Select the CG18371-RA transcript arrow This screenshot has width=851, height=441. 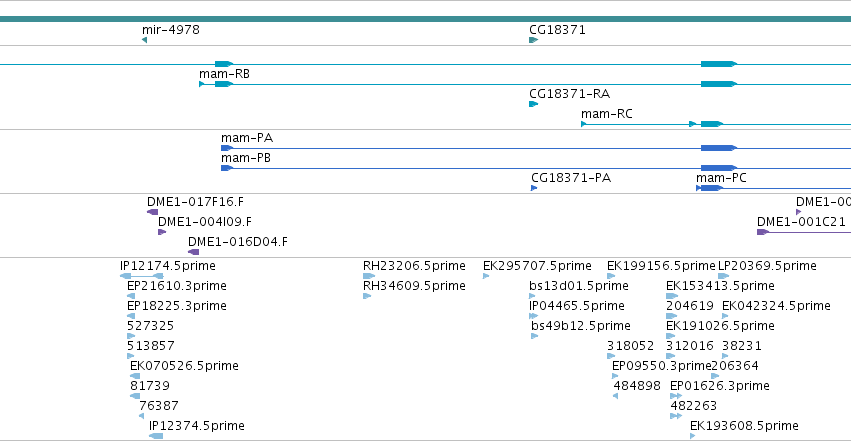tap(534, 104)
